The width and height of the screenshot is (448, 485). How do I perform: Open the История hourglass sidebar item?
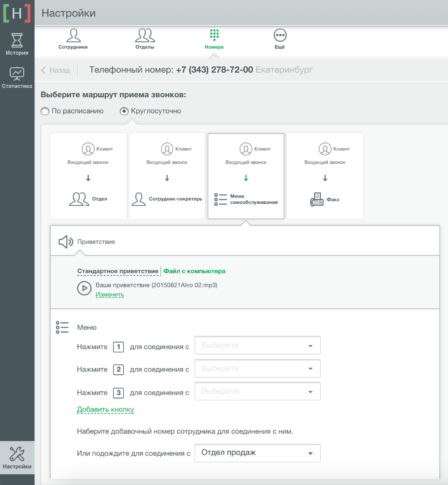click(x=17, y=44)
